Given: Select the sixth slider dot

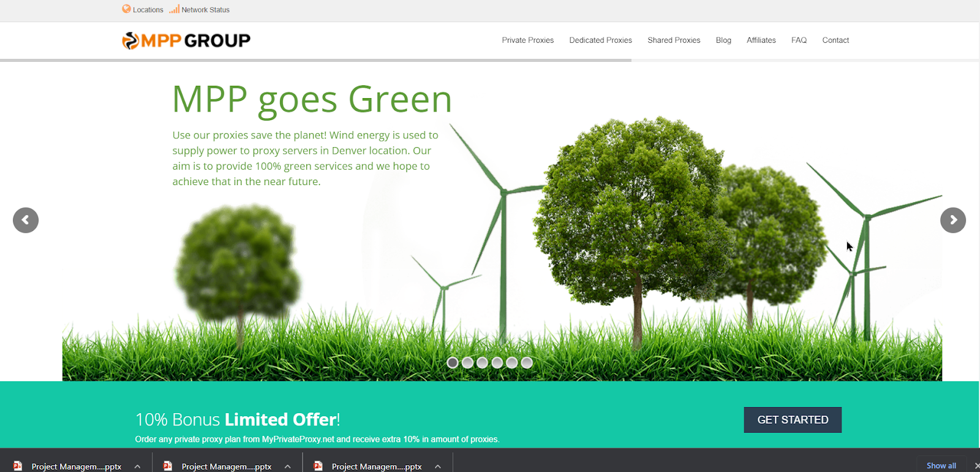Looking at the screenshot, I should click(526, 363).
